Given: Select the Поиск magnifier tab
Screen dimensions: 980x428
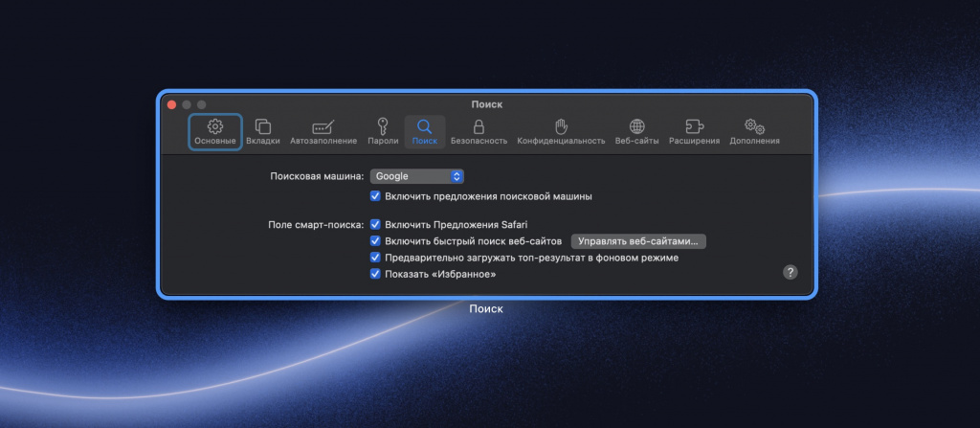Looking at the screenshot, I should [424, 132].
